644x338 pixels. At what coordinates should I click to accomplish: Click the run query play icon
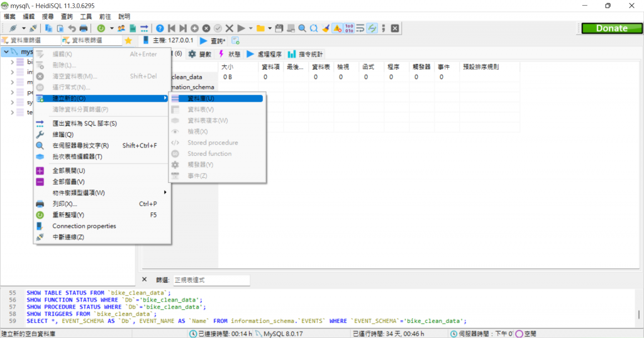click(241, 28)
